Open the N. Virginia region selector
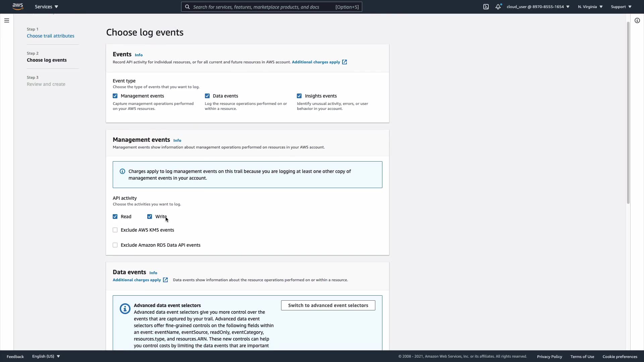The width and height of the screenshot is (644, 362). tap(590, 7)
